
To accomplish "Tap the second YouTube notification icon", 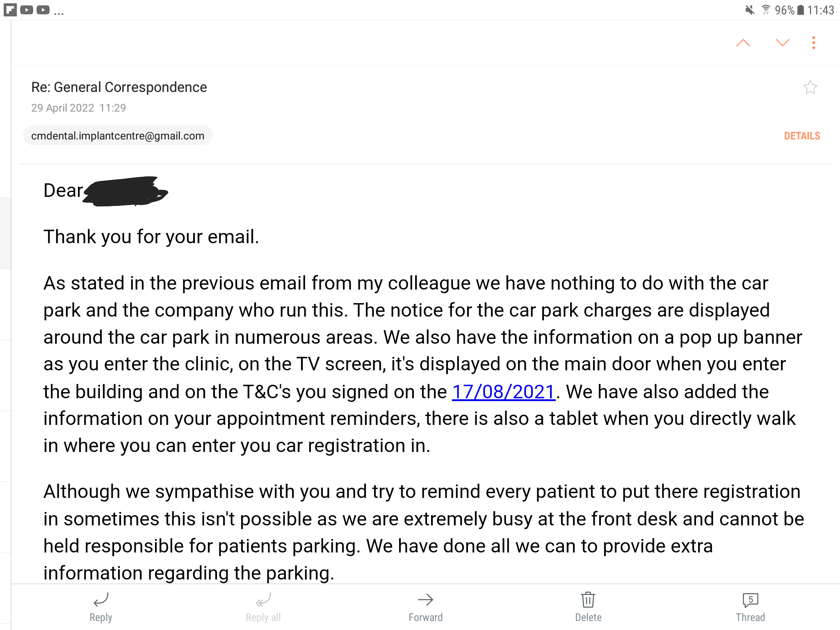I will (x=43, y=10).
